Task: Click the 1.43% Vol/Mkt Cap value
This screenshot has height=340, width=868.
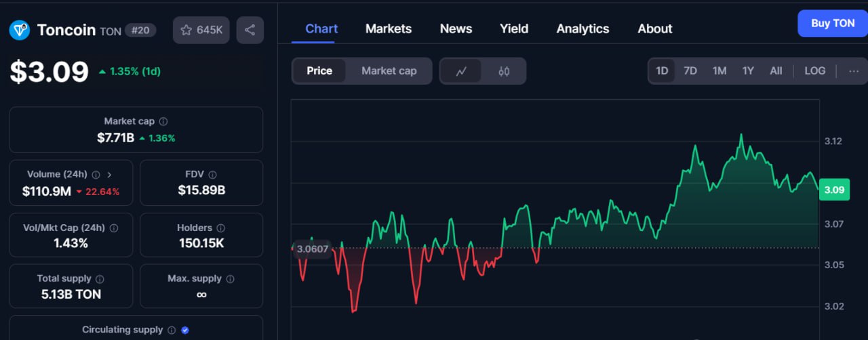Action: [71, 243]
